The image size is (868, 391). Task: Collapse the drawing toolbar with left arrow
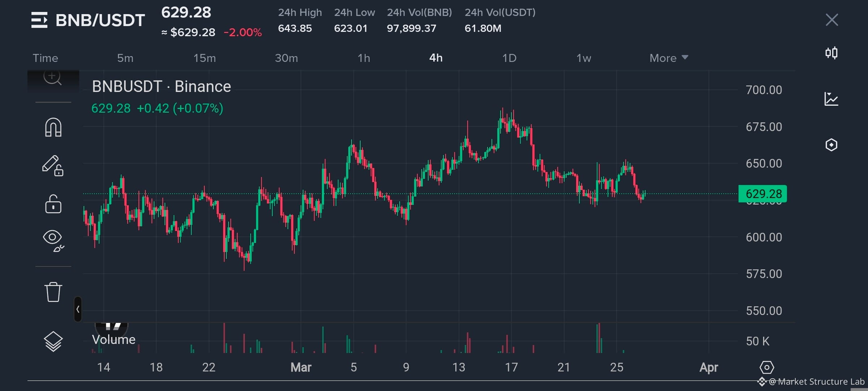(78, 309)
